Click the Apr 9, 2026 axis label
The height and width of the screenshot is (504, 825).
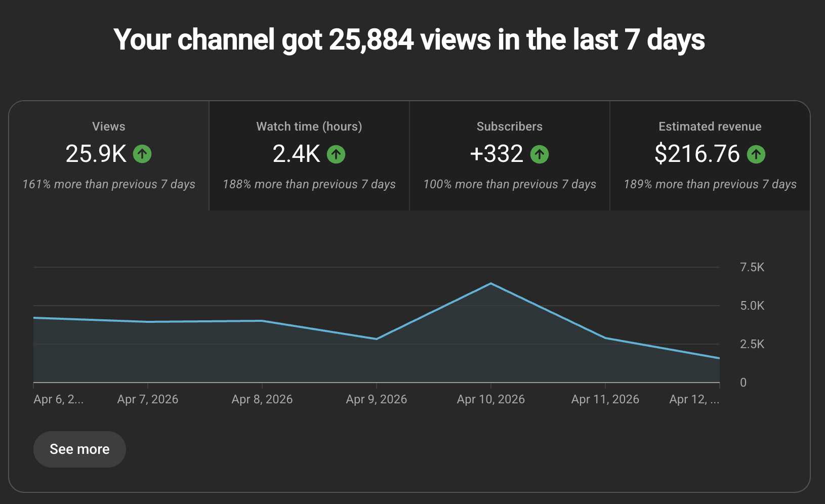pos(376,399)
